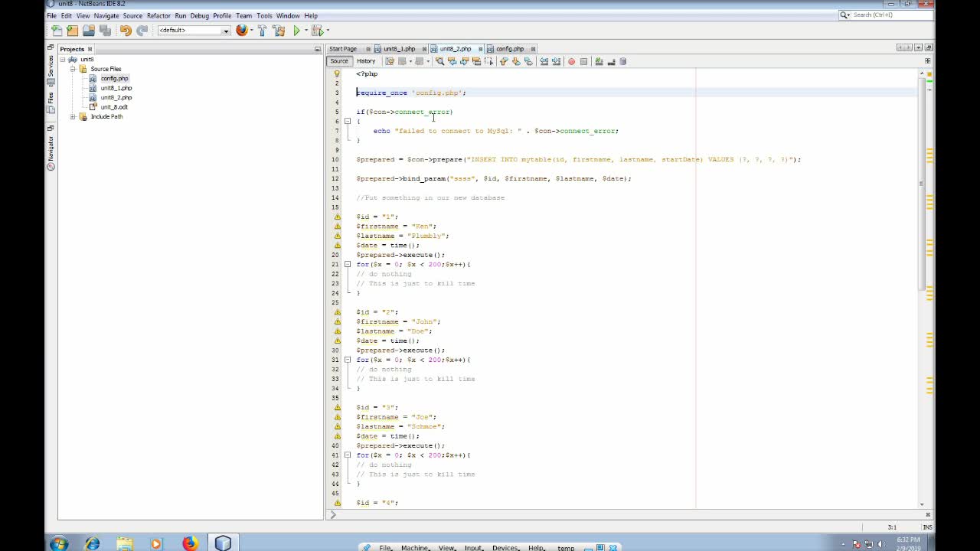Click the Clean and Build toolbar icon
980x551 pixels.
(x=278, y=31)
